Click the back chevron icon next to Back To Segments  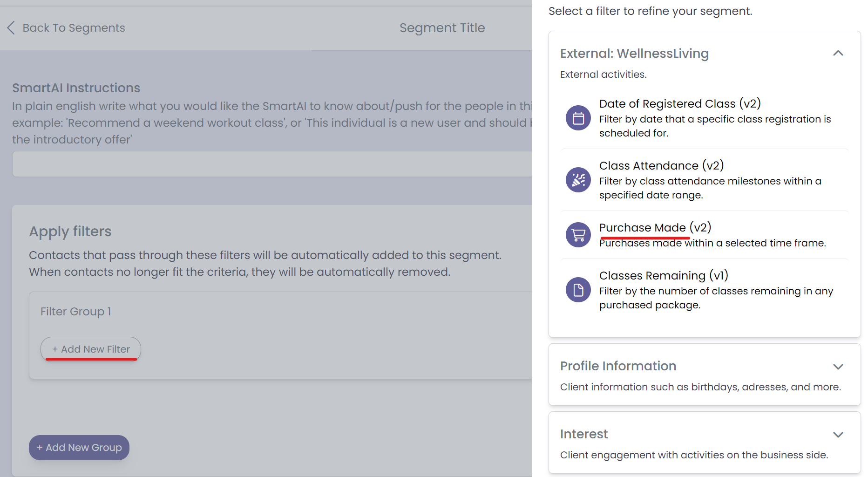tap(11, 27)
